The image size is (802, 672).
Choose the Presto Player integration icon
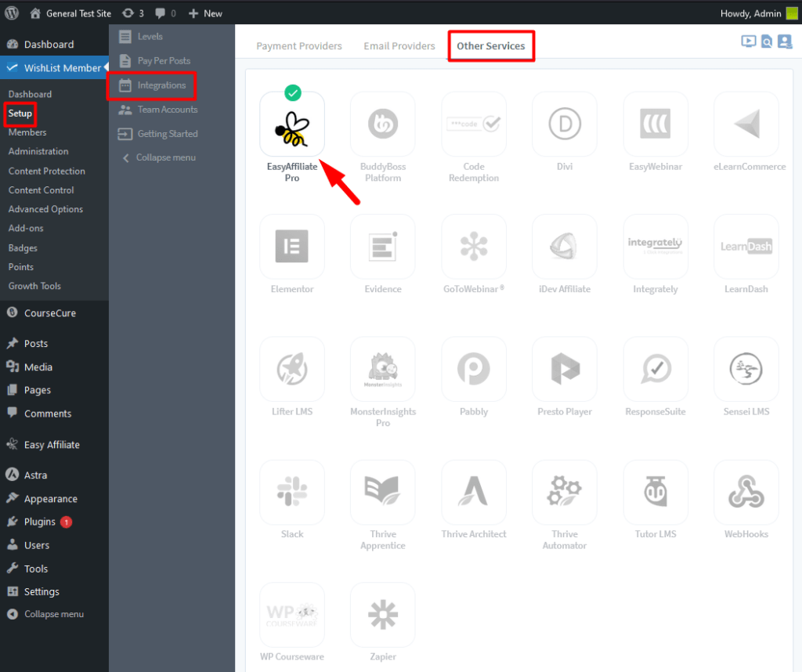(x=565, y=369)
